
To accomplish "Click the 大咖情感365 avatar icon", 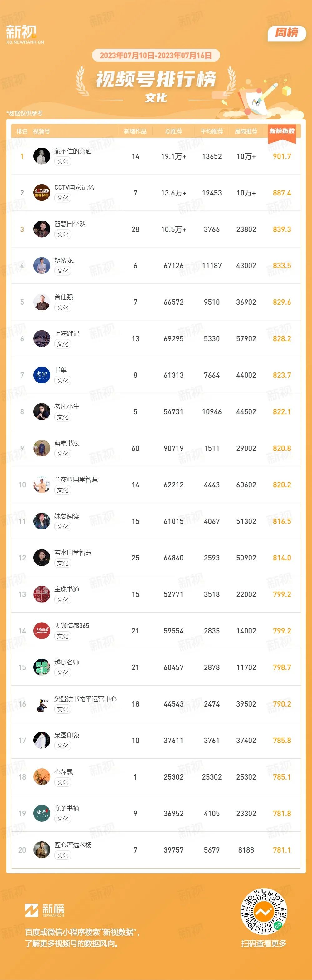I will tap(42, 631).
